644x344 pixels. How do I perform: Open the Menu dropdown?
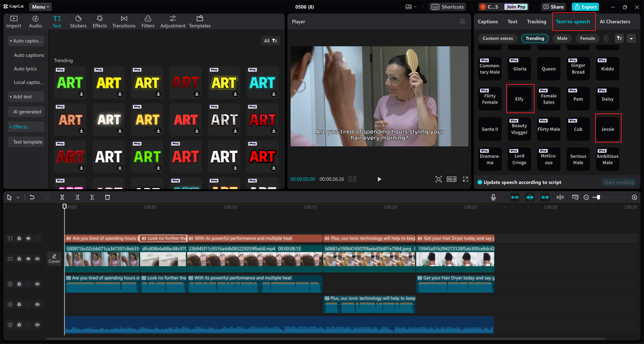[40, 7]
